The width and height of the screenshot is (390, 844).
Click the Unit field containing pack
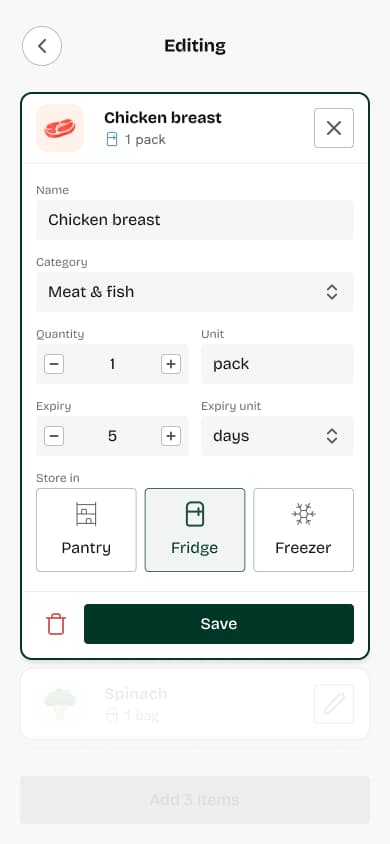point(278,364)
